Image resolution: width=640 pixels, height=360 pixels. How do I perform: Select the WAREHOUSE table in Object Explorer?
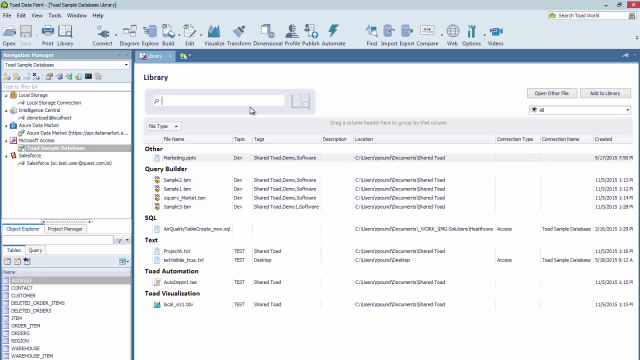(x=25, y=349)
